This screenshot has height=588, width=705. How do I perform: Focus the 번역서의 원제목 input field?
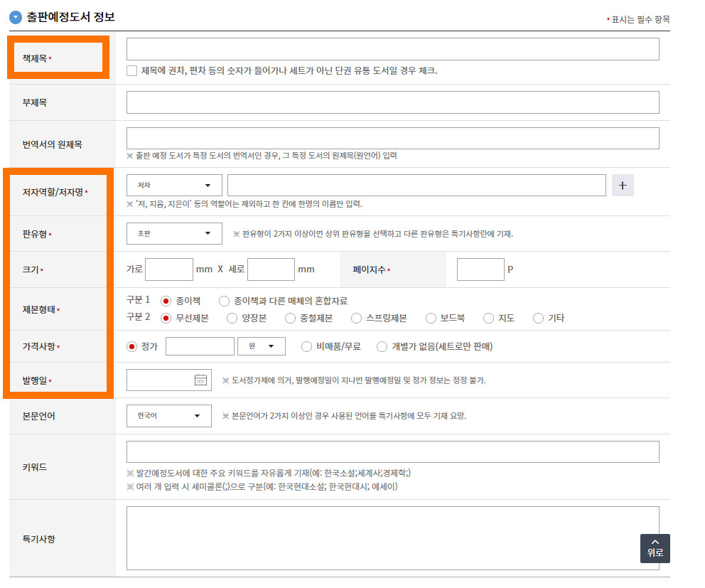click(x=393, y=138)
